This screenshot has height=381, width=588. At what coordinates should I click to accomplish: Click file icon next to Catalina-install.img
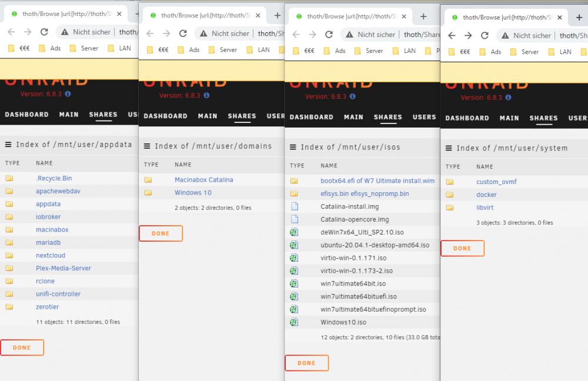point(295,206)
